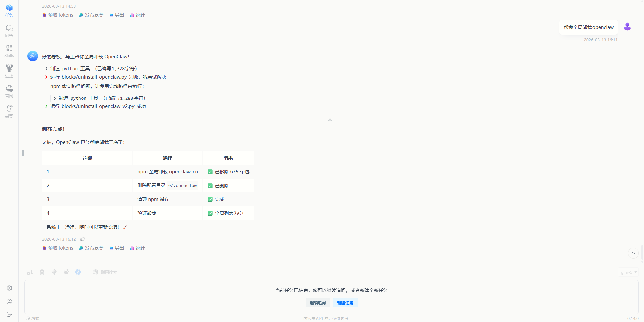Click the copy icon beside the 16:12 timestamp
The height and width of the screenshot is (322, 644).
click(x=83, y=239)
